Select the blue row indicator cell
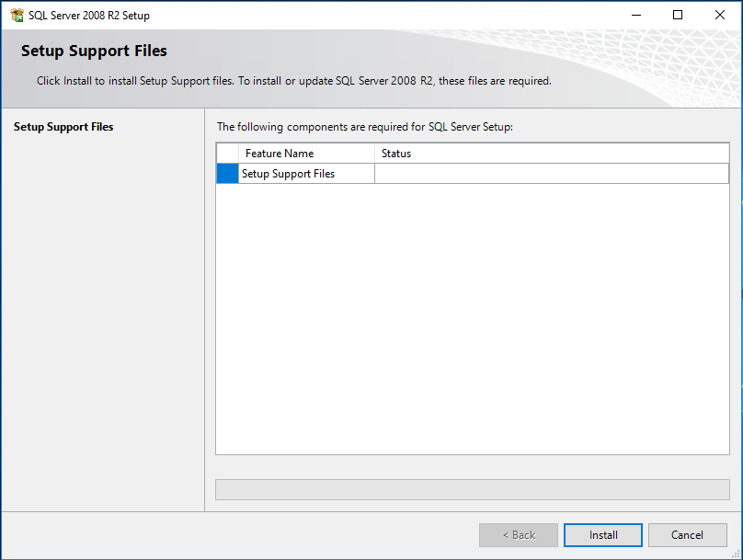Image resolution: width=743 pixels, height=560 pixels. 227,174
